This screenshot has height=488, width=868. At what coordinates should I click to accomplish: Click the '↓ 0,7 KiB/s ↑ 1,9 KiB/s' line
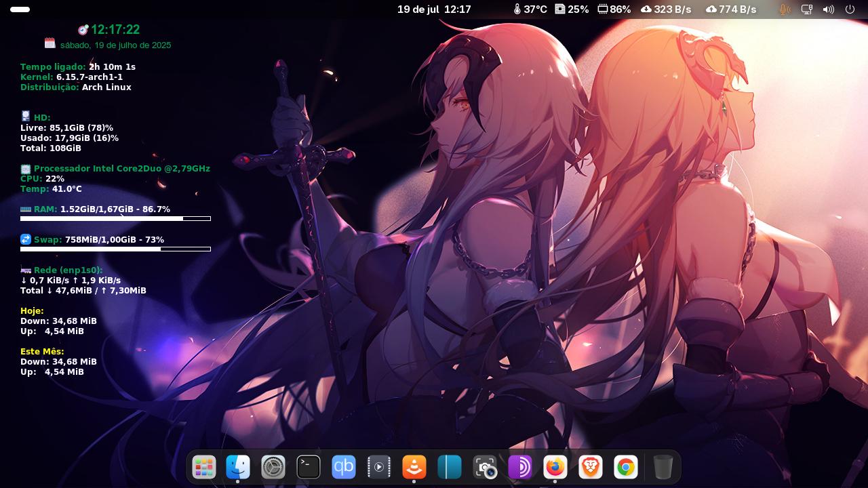(x=71, y=281)
